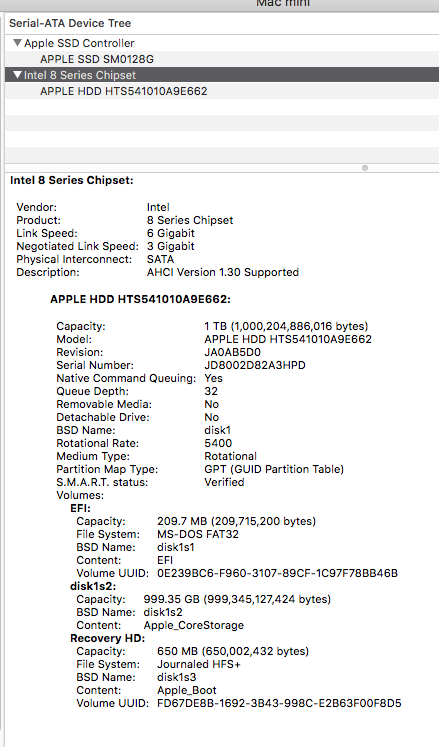This screenshot has width=439, height=747.
Task: Click the drive BSD Name value 'disk1'
Action: 217,430
